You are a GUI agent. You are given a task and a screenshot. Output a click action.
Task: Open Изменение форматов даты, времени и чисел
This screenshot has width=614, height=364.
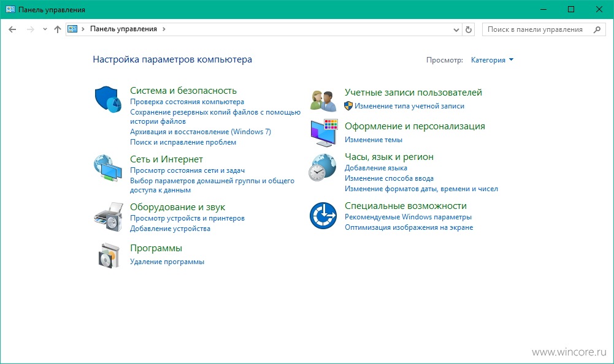point(421,189)
